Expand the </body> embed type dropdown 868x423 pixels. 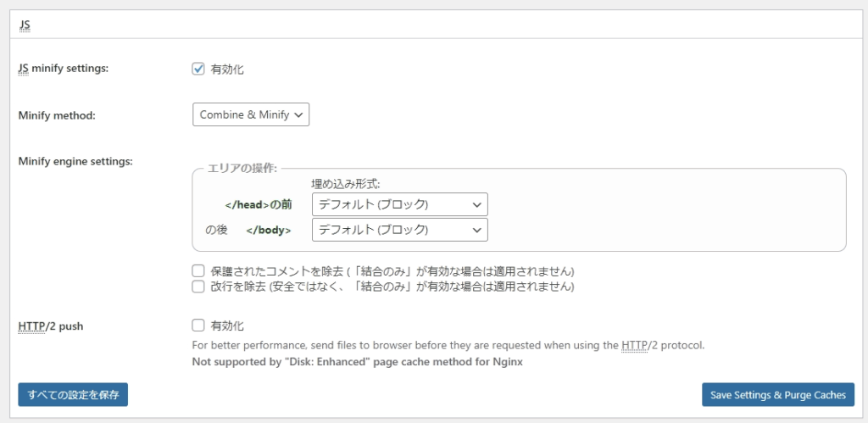tap(400, 230)
